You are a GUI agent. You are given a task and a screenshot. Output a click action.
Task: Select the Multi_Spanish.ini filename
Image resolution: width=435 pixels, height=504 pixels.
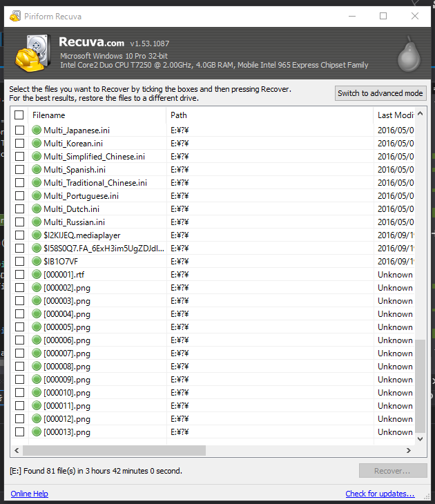point(75,169)
